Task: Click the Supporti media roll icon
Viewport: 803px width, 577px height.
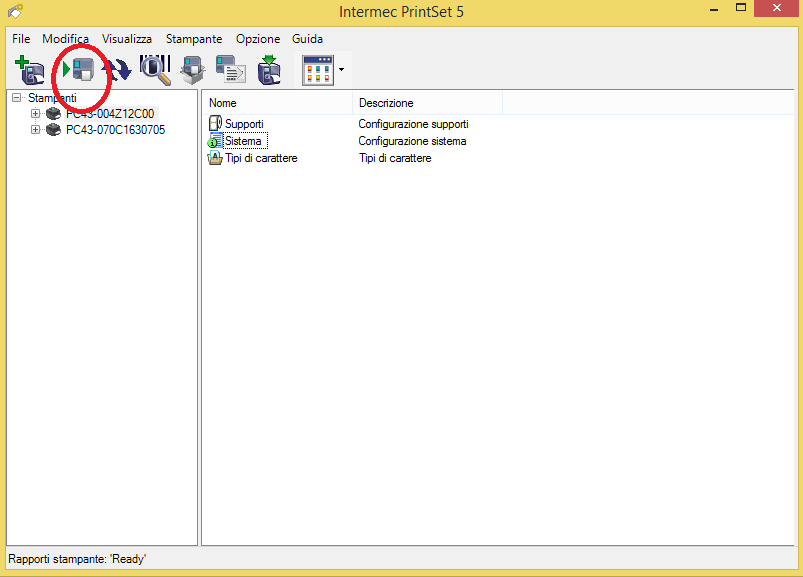Action: (215, 123)
